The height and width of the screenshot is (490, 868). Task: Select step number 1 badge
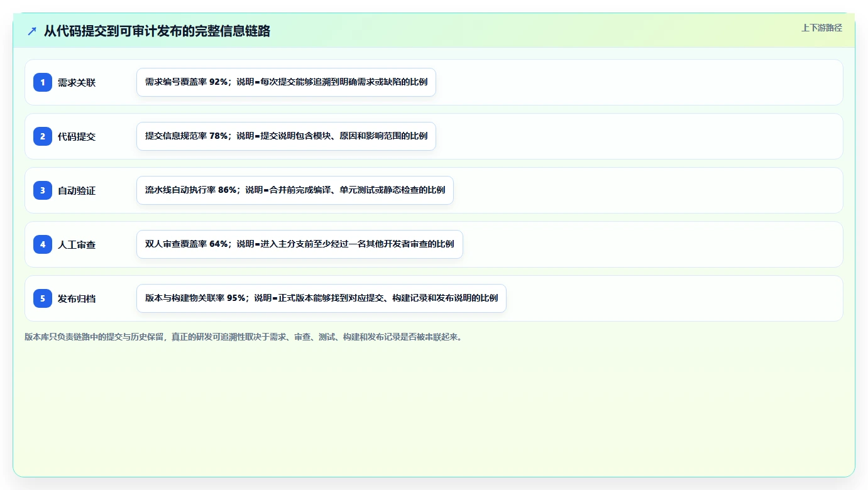click(43, 82)
